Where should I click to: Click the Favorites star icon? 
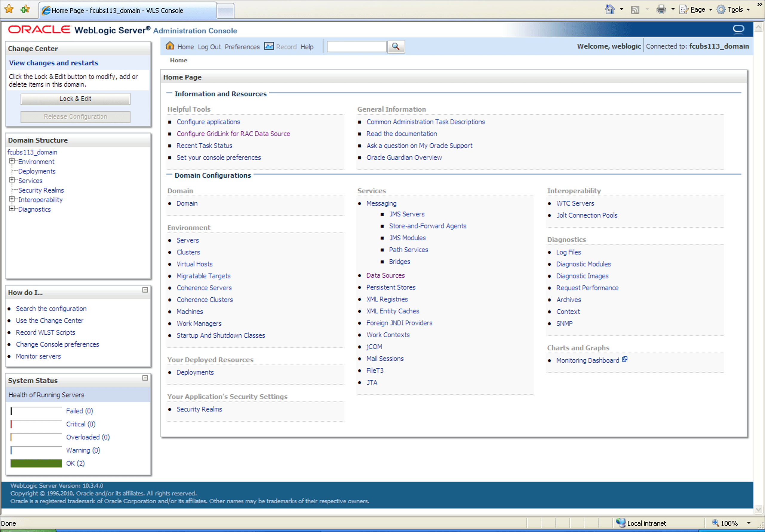[9, 9]
